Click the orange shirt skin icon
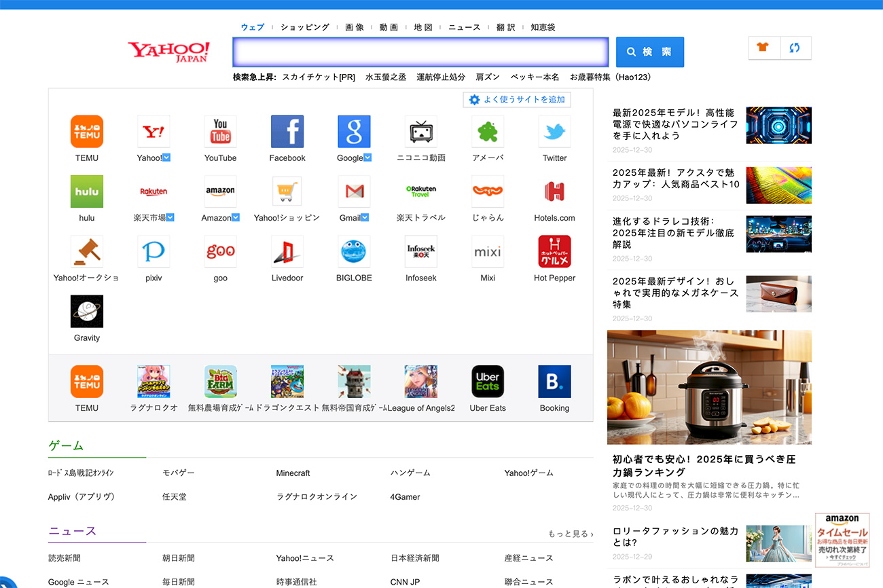The width and height of the screenshot is (883, 588). (763, 48)
